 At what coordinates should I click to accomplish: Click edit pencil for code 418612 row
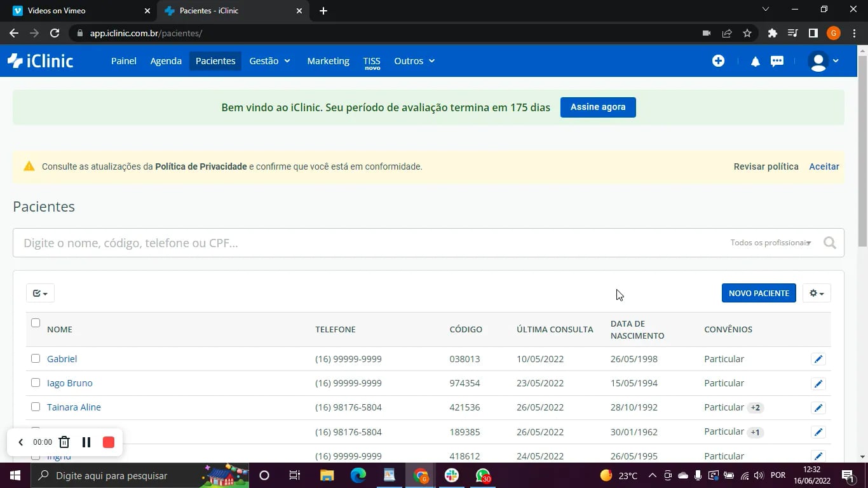pyautogui.click(x=818, y=456)
